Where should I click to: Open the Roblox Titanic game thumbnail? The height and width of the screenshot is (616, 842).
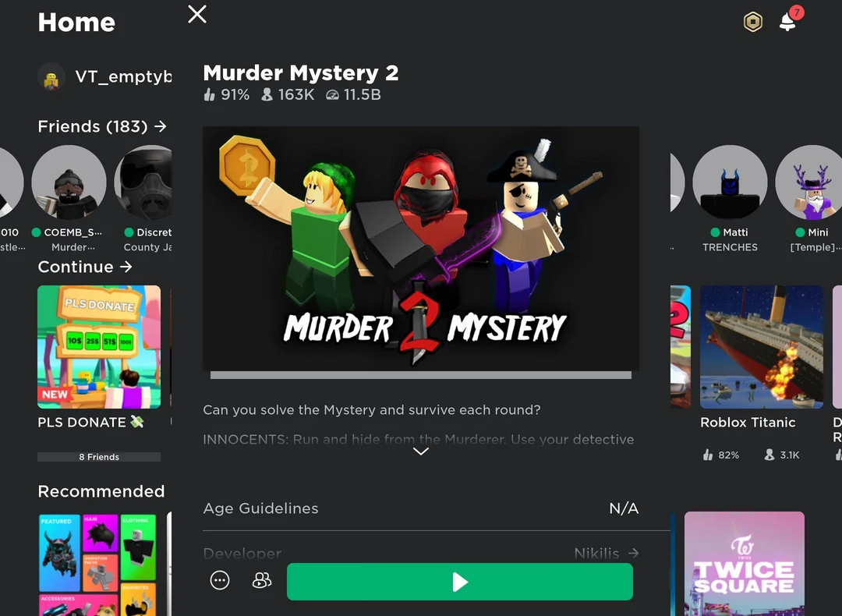(x=761, y=347)
